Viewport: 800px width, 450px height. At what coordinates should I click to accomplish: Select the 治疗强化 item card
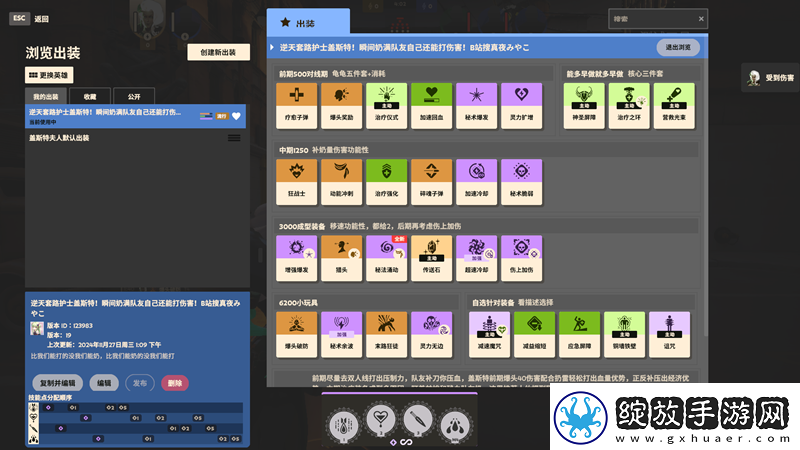[386, 182]
